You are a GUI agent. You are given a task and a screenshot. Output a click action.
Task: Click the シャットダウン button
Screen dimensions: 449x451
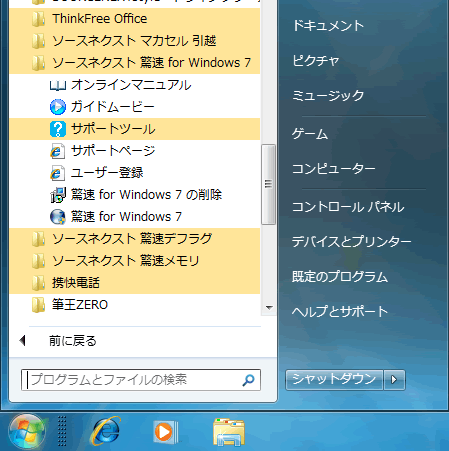click(x=334, y=380)
